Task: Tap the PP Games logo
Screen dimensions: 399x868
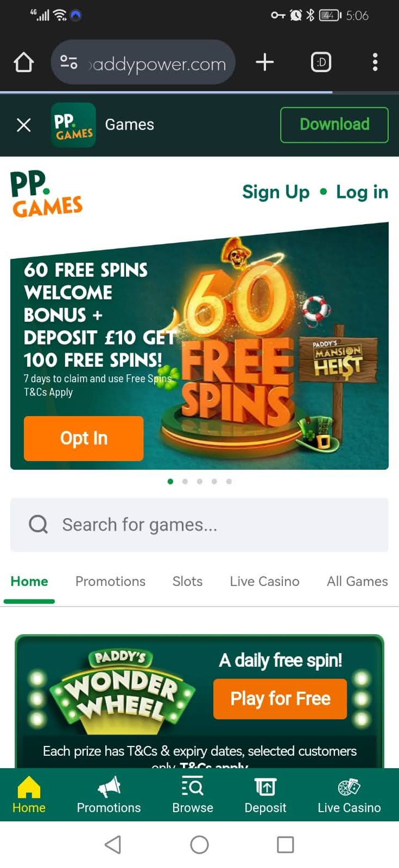Action: tap(47, 194)
